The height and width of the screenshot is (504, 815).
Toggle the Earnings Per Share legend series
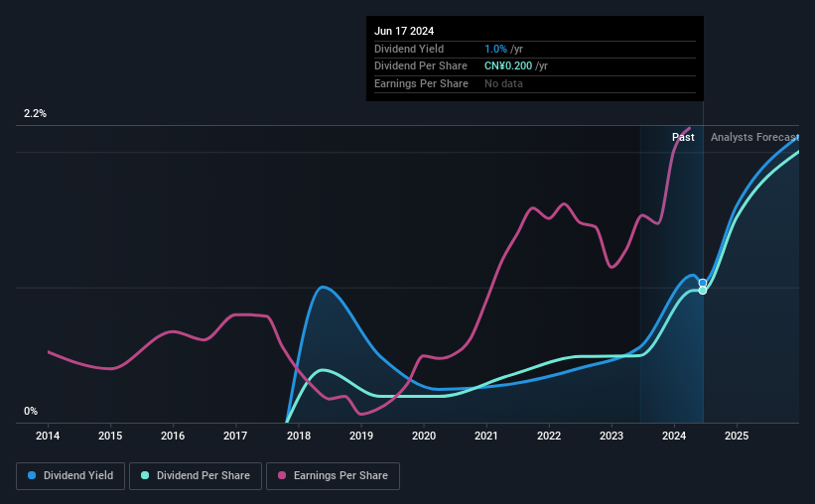(333, 476)
